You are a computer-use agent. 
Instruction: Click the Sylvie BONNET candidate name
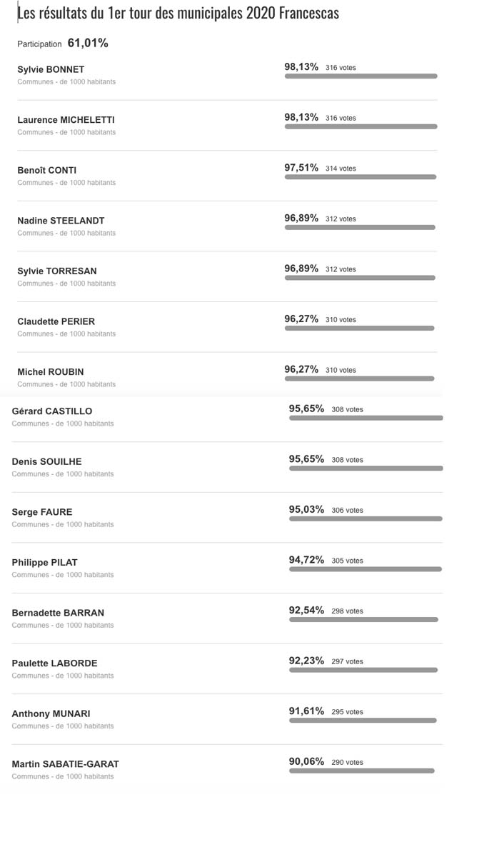[x=51, y=69]
